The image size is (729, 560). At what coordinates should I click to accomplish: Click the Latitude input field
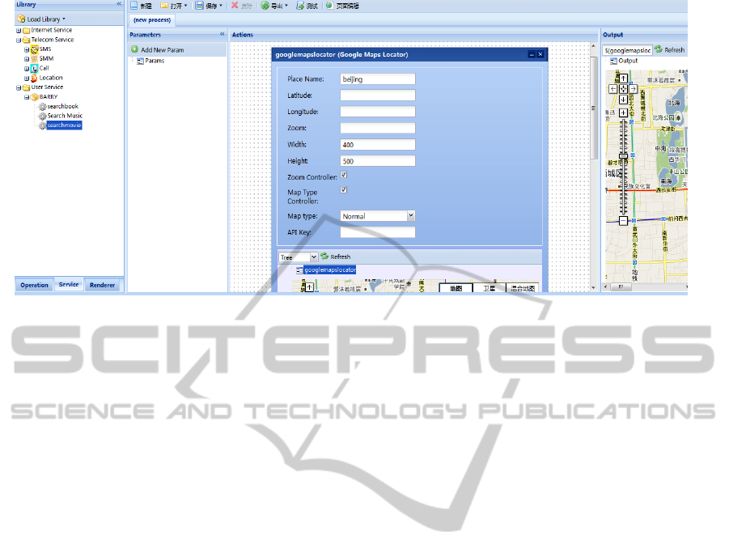pyautogui.click(x=377, y=95)
